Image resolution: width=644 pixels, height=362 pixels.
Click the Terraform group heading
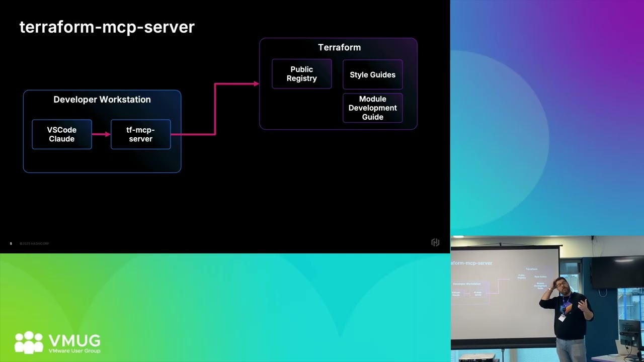(x=339, y=47)
